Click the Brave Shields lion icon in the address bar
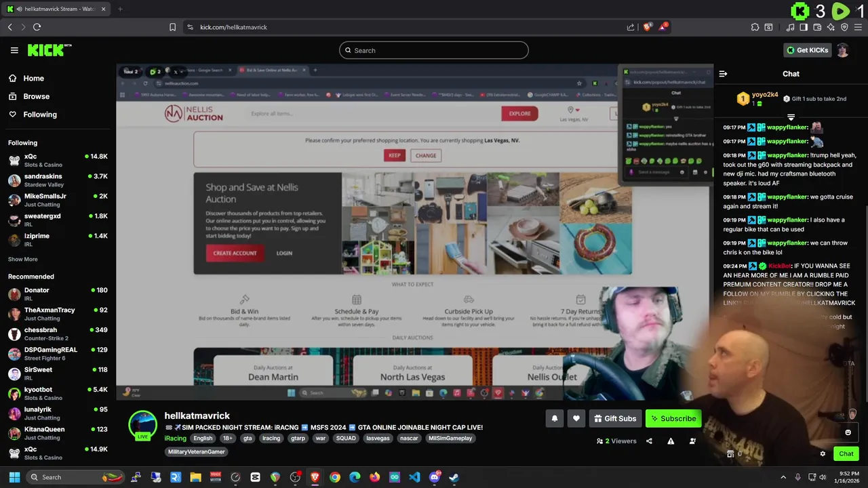Viewport: 868px width, 488px height. [x=647, y=27]
